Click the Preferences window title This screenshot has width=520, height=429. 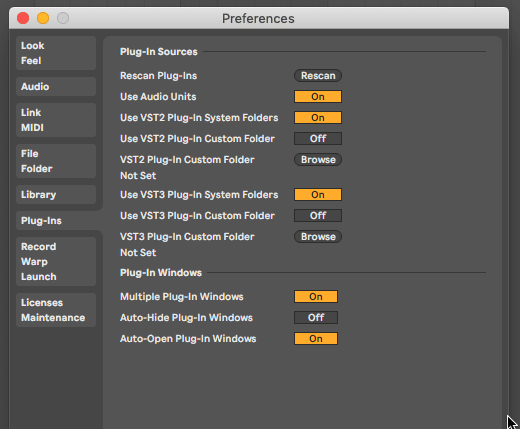pyautogui.click(x=258, y=19)
